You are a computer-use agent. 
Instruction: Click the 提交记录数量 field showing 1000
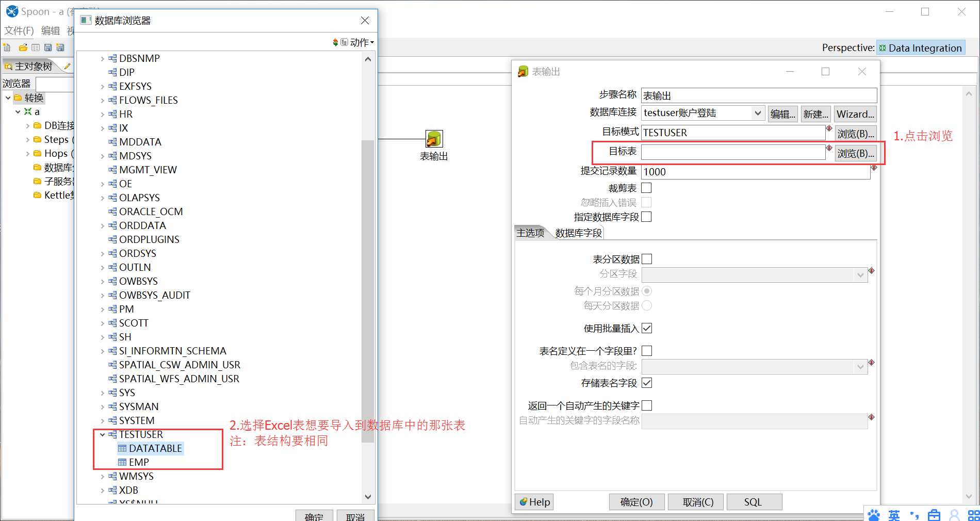coord(756,172)
